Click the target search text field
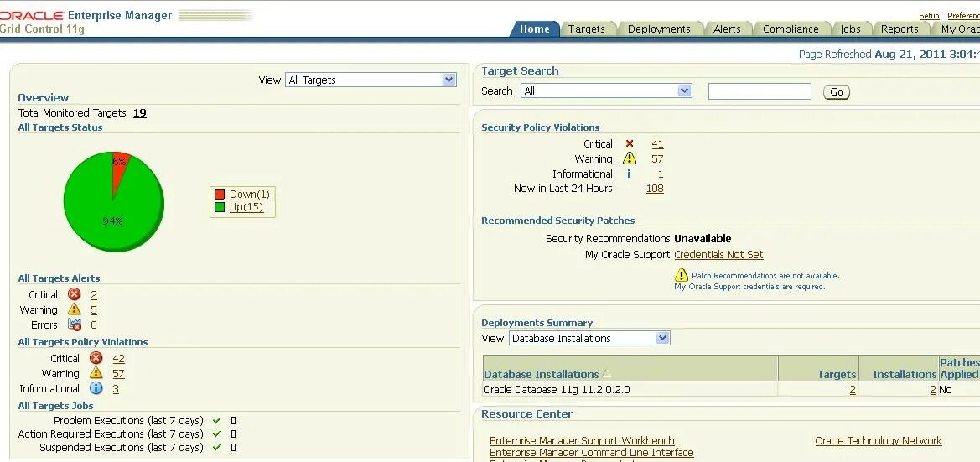The width and height of the screenshot is (980, 462). [x=760, y=91]
